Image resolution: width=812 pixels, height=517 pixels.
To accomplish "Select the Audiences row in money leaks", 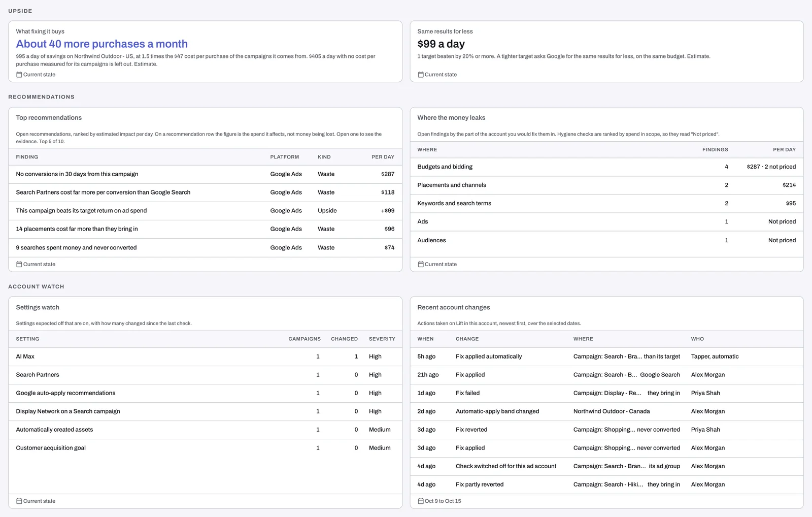I will click(x=606, y=240).
